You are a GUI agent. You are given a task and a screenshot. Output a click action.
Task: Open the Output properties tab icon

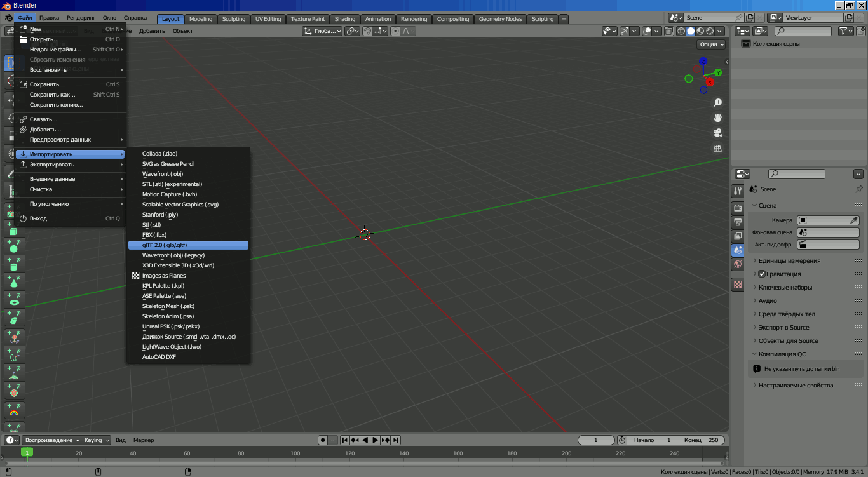click(x=737, y=222)
